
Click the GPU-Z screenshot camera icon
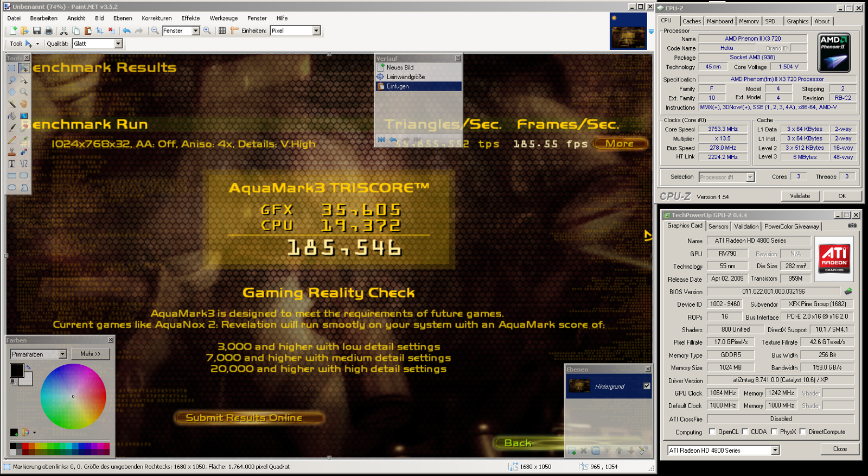click(x=852, y=225)
